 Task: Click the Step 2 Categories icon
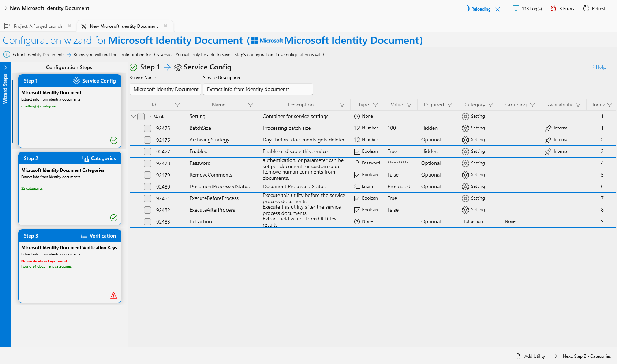[x=85, y=158]
